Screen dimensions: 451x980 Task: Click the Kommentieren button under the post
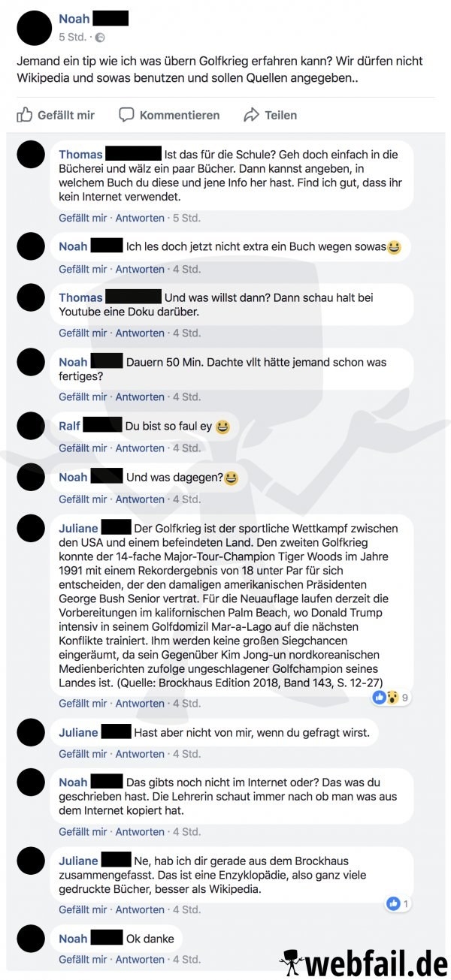pos(169,115)
